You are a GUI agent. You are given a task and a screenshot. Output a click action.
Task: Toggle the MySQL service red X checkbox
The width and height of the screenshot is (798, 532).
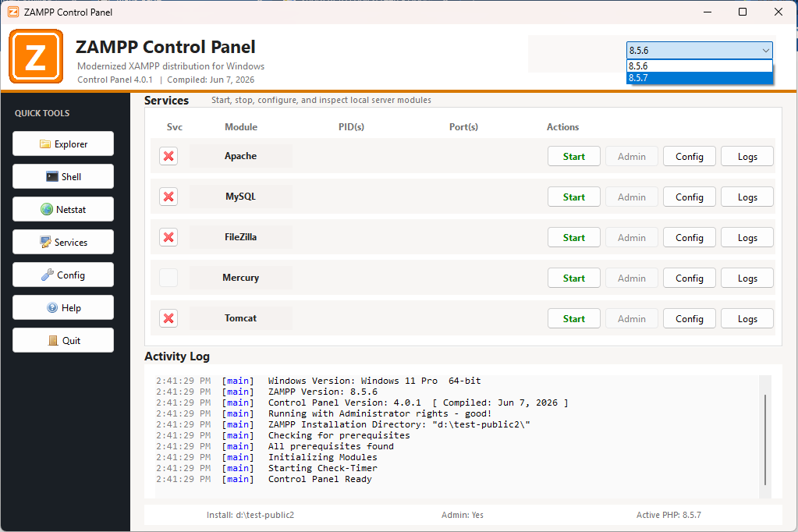[168, 197]
